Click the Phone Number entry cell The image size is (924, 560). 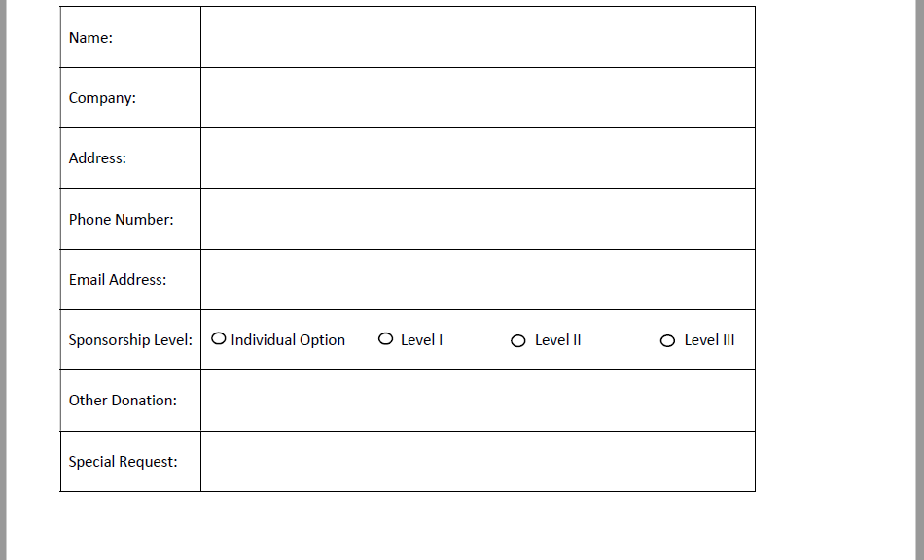(x=478, y=219)
